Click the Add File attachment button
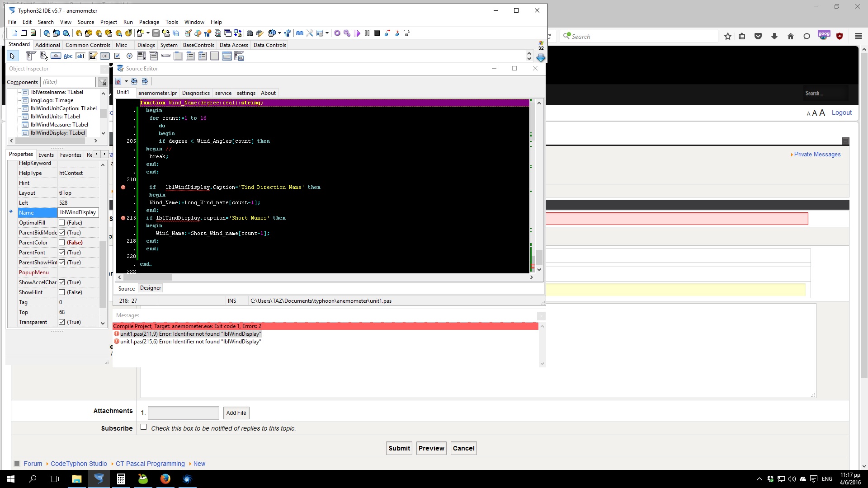The width and height of the screenshot is (868, 488). (x=236, y=413)
